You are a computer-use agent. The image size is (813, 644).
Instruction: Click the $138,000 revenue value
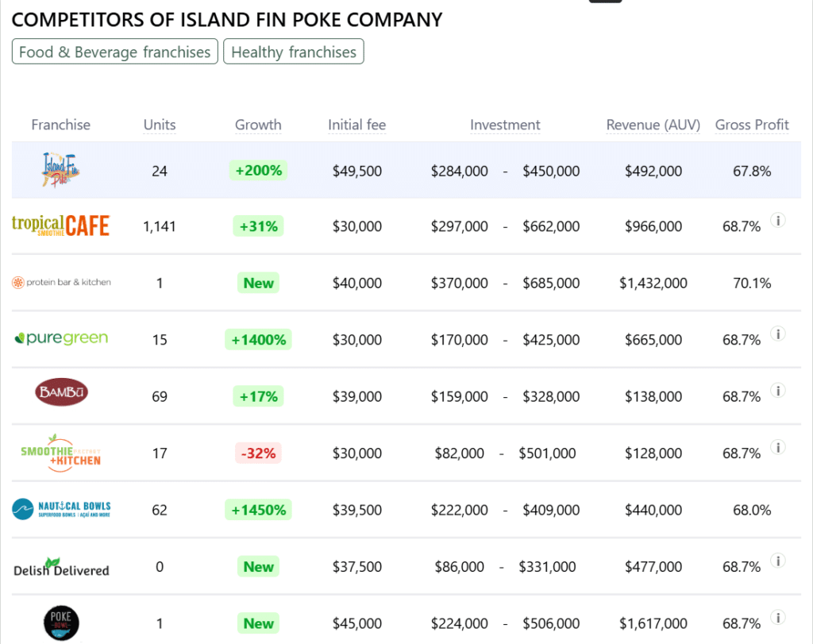click(x=653, y=397)
